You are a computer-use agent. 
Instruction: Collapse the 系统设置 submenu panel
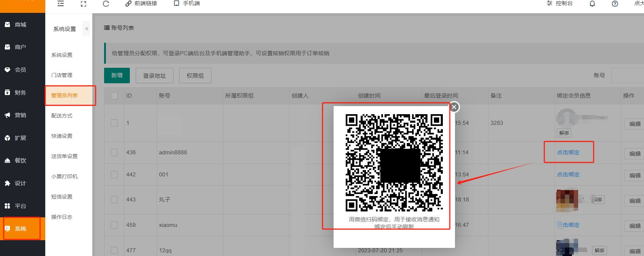point(87,29)
